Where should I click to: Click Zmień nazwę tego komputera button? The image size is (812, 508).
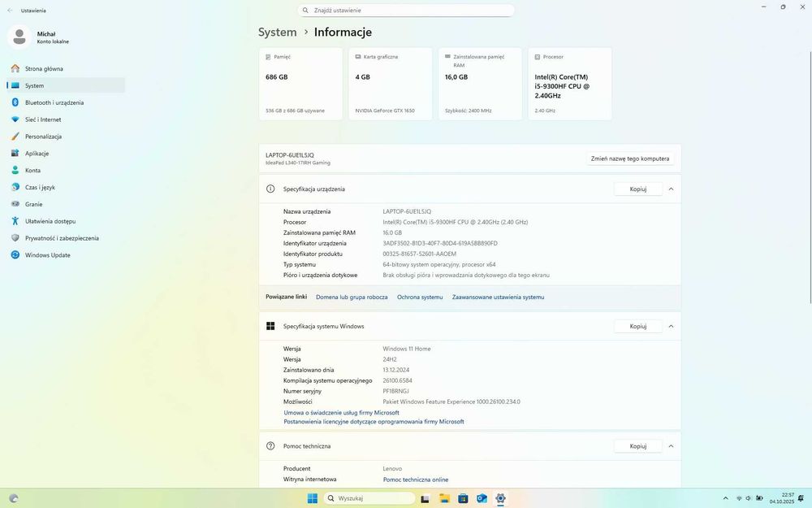(630, 158)
